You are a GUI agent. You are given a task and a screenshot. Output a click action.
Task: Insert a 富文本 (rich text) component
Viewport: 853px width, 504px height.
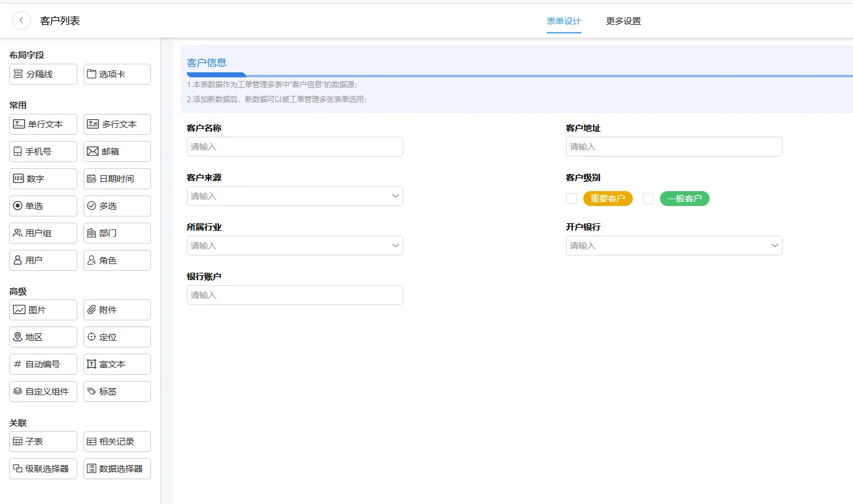pyautogui.click(x=116, y=364)
